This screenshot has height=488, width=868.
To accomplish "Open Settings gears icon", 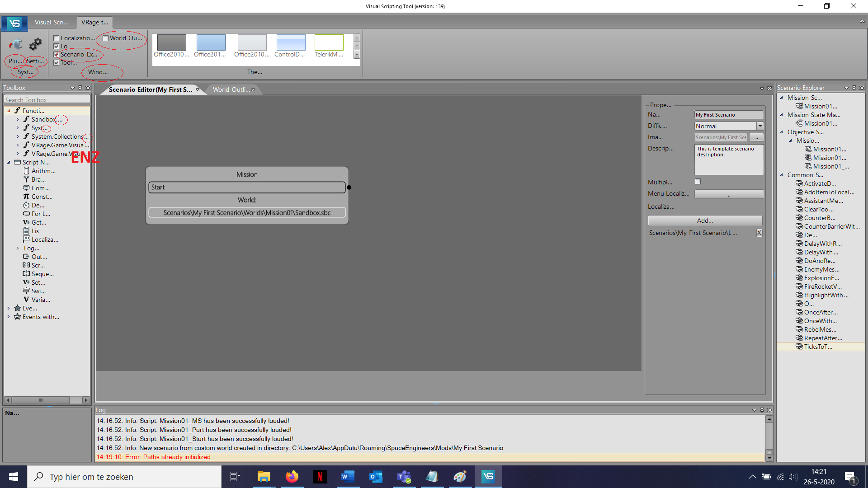I will coord(35,44).
